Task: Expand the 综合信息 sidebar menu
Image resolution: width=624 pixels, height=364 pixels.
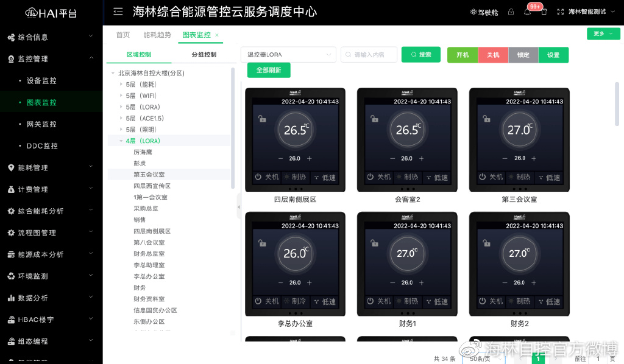Action: pos(51,37)
